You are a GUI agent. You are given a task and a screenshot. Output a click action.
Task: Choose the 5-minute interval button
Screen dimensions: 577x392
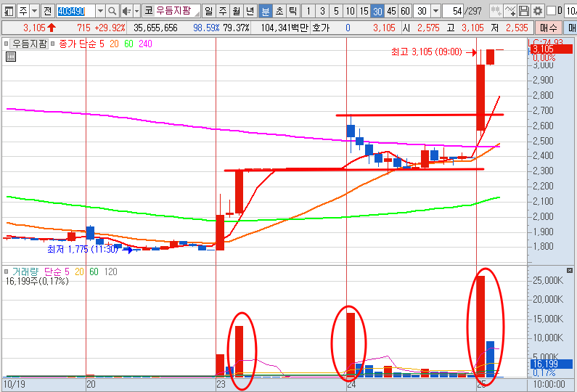(336, 11)
